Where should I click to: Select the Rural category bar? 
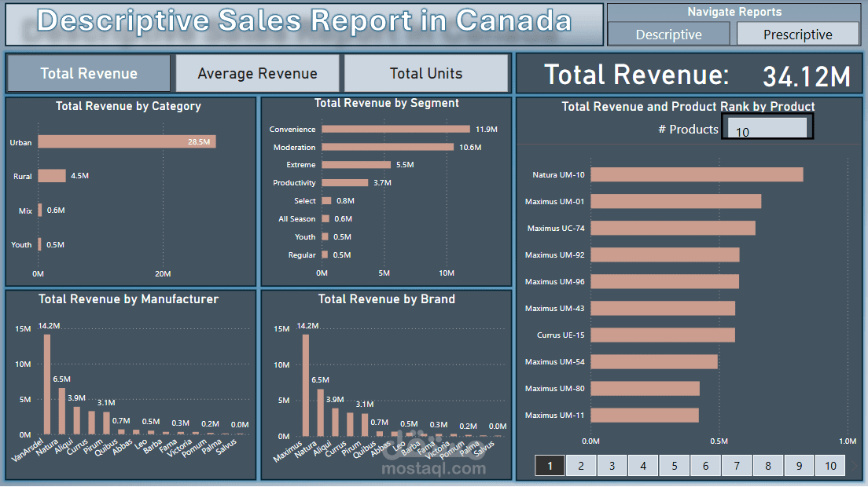50,175
